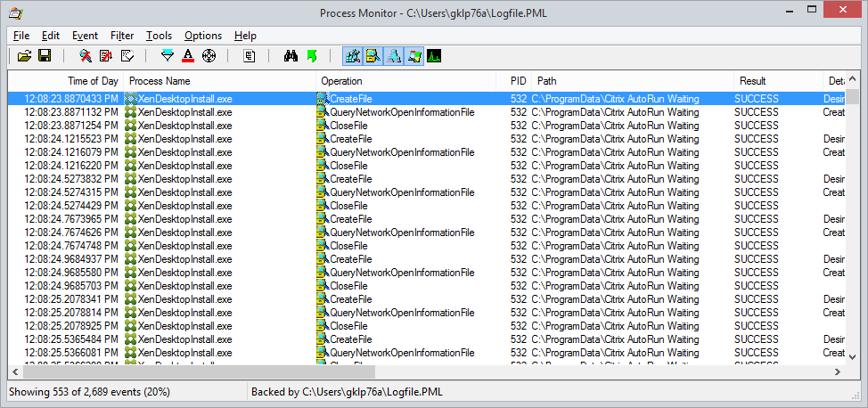
Task: Select the row at 12:08:23.8870433 PM
Action: point(427,99)
